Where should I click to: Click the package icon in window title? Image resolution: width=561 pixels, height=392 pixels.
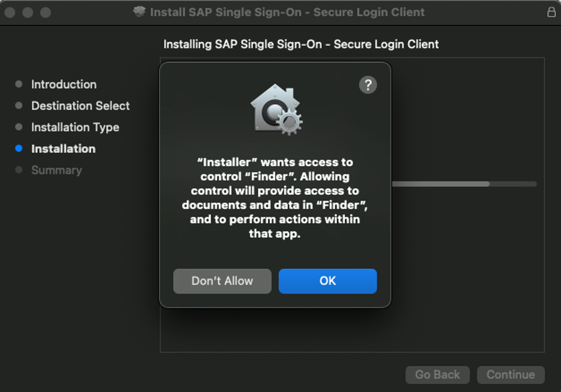[x=139, y=12]
